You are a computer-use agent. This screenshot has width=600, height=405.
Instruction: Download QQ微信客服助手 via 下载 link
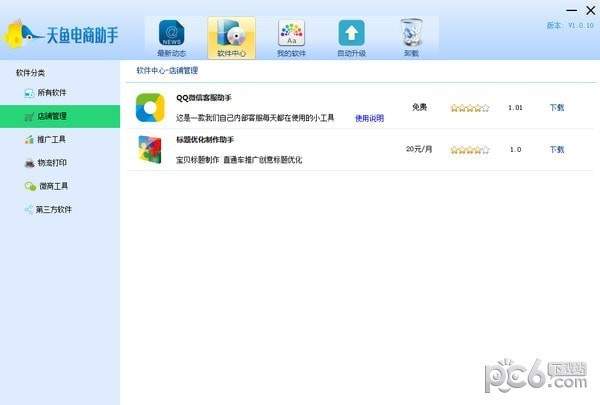(x=557, y=106)
